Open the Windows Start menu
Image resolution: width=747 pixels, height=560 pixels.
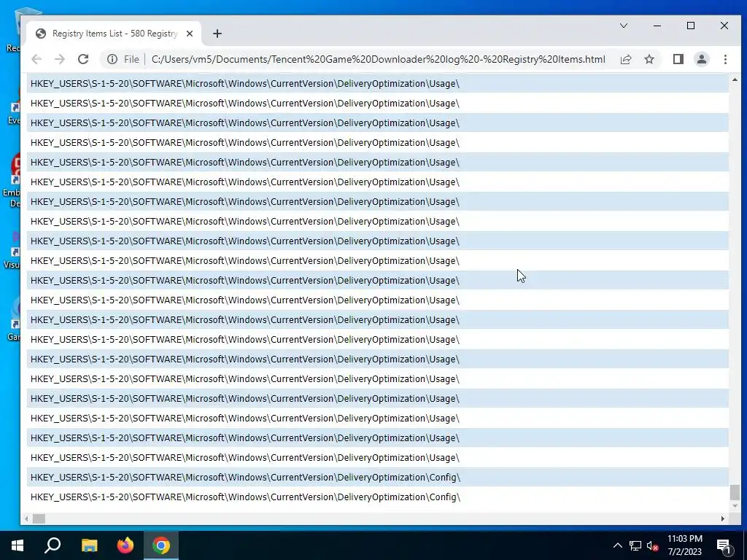click(18, 545)
